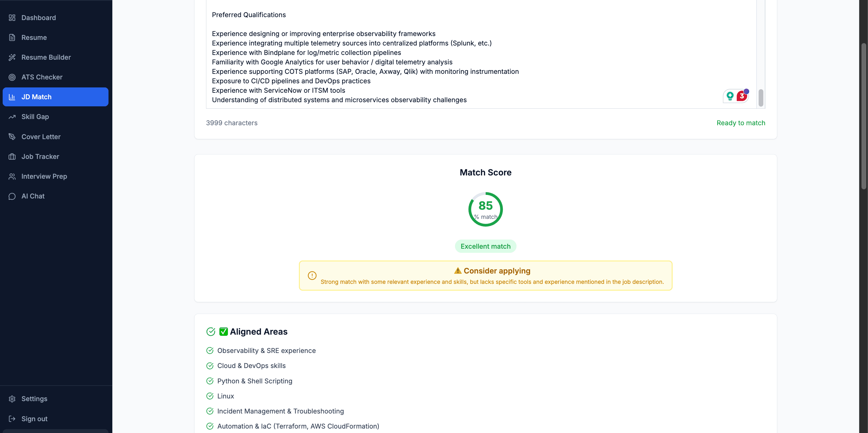Open Interview Prep

(x=56, y=176)
